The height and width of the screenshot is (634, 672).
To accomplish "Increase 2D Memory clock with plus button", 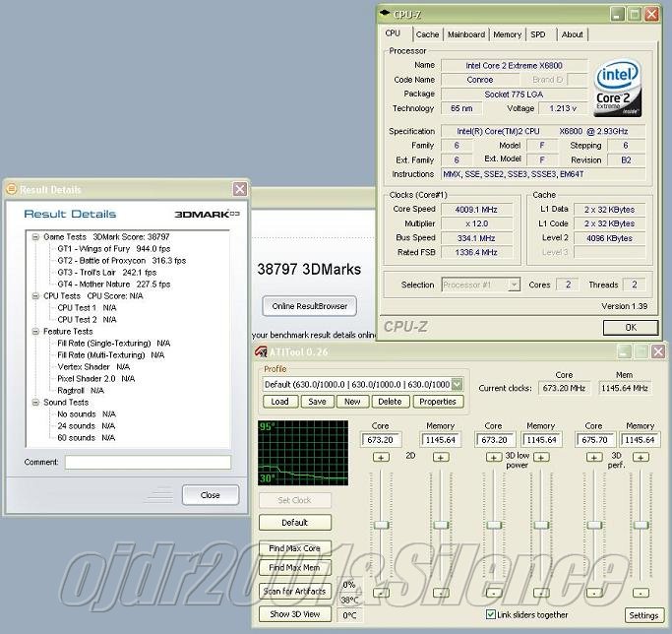I will (441, 457).
